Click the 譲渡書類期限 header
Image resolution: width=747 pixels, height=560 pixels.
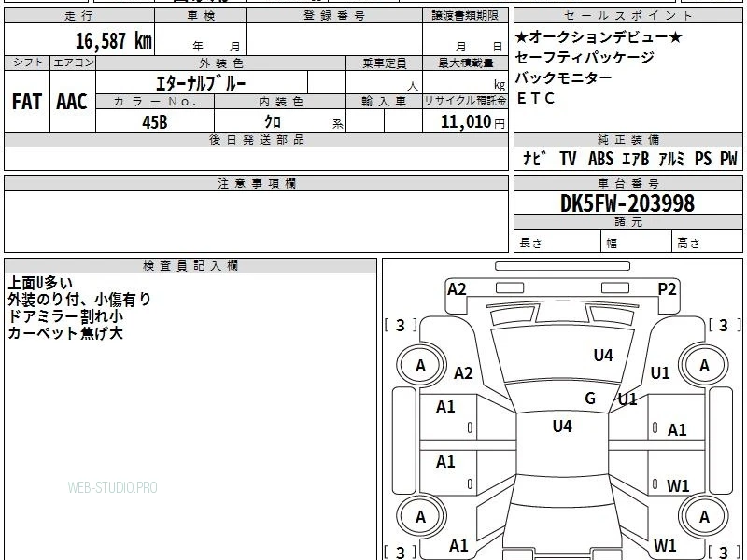(465, 16)
